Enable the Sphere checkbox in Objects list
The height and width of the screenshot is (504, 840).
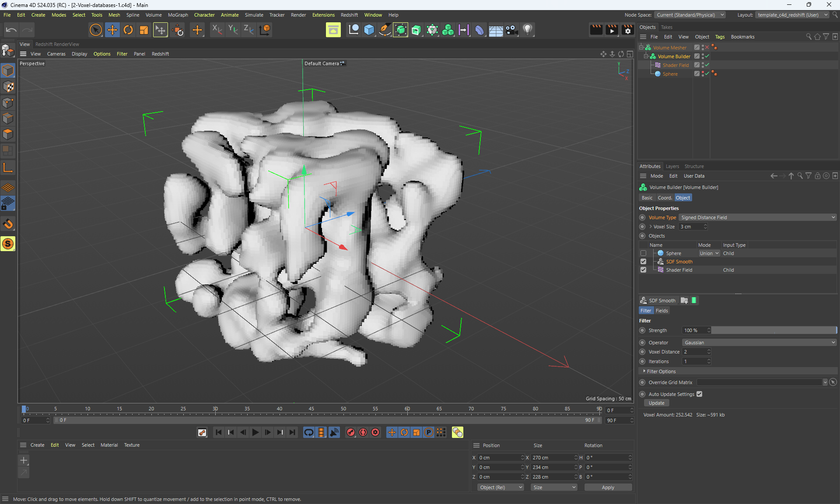click(643, 253)
